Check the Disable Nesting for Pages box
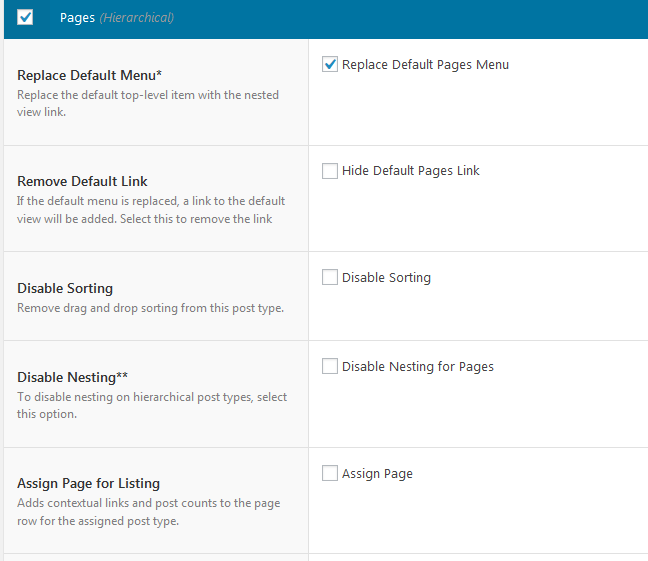The height and width of the screenshot is (561, 648). [x=330, y=366]
